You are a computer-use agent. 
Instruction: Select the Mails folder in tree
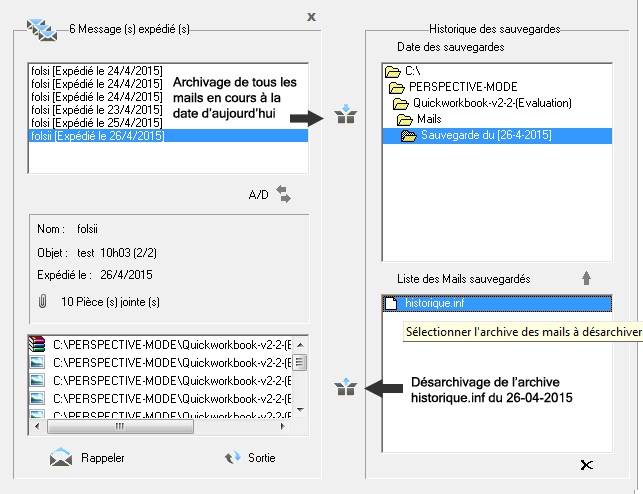tap(428, 119)
